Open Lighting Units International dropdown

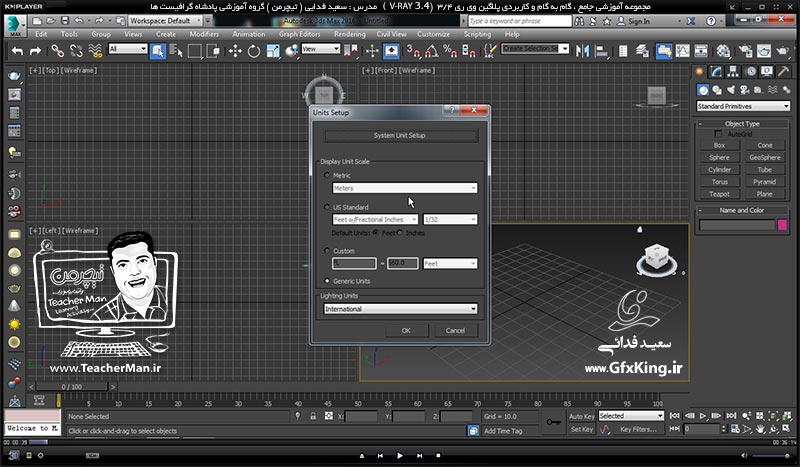(400, 309)
